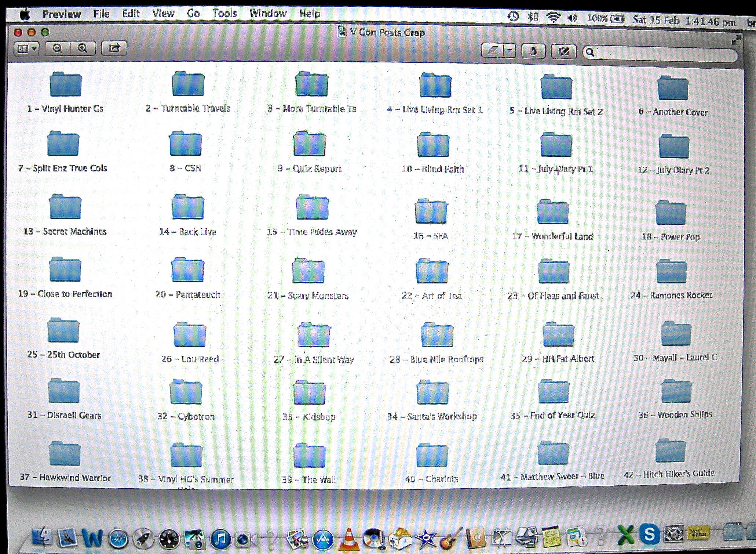Click the highlight pen tool button
The height and width of the screenshot is (554, 756).
pyautogui.click(x=493, y=51)
